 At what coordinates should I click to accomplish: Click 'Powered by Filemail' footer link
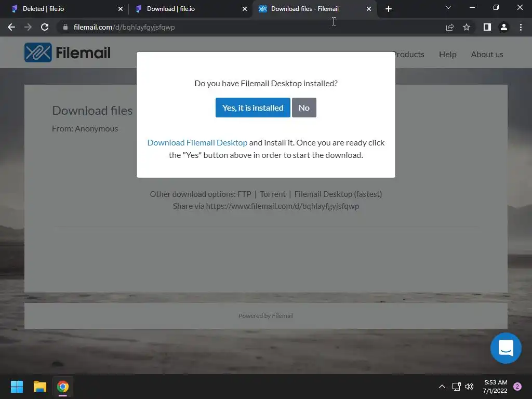pos(265,316)
